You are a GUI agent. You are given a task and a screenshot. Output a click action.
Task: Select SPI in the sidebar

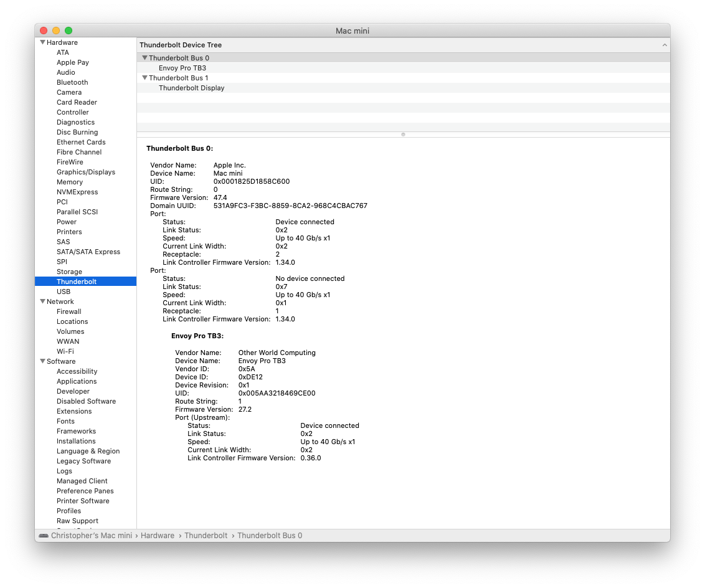click(x=62, y=262)
